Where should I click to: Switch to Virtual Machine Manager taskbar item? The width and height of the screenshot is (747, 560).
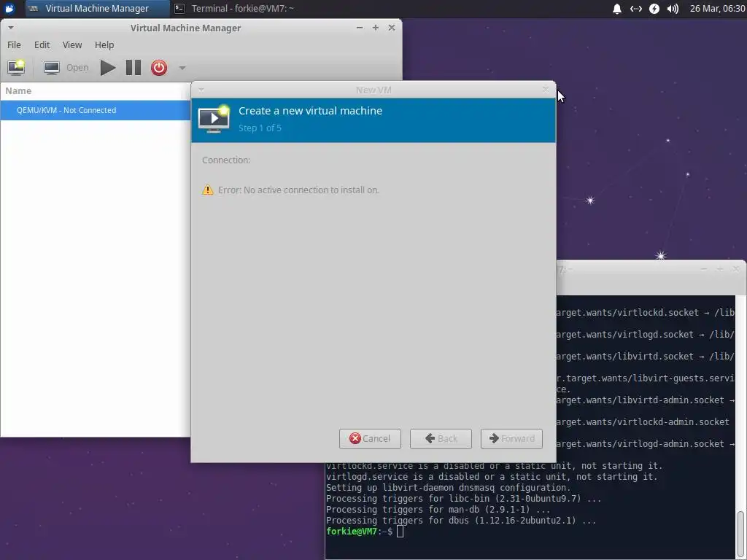coord(97,8)
